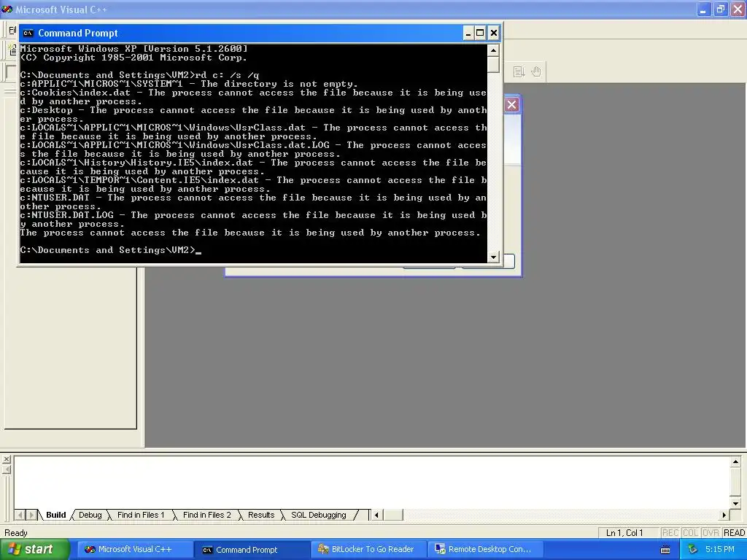This screenshot has width=747, height=560.
Task: Open the Debug output tab
Action: [x=90, y=515]
